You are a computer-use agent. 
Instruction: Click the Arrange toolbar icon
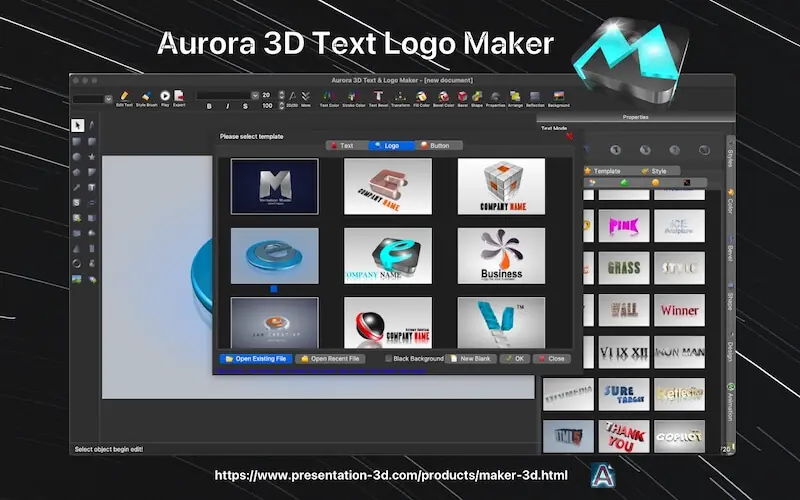pyautogui.click(x=515, y=98)
